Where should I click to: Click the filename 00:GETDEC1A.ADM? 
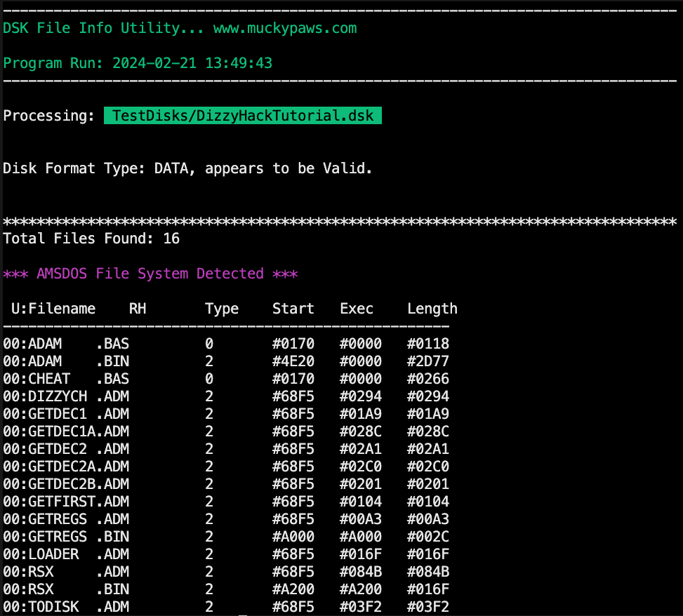pos(66,431)
